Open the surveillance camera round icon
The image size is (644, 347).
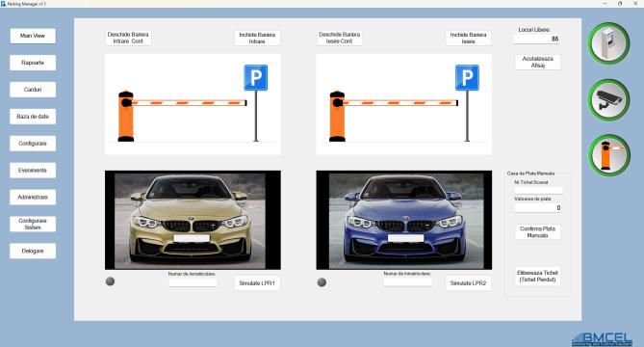coord(608,100)
